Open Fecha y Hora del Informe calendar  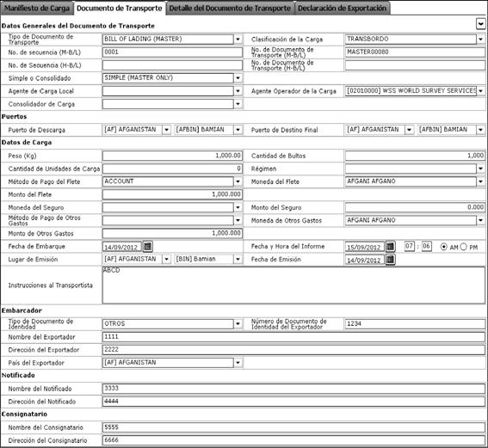(x=390, y=247)
